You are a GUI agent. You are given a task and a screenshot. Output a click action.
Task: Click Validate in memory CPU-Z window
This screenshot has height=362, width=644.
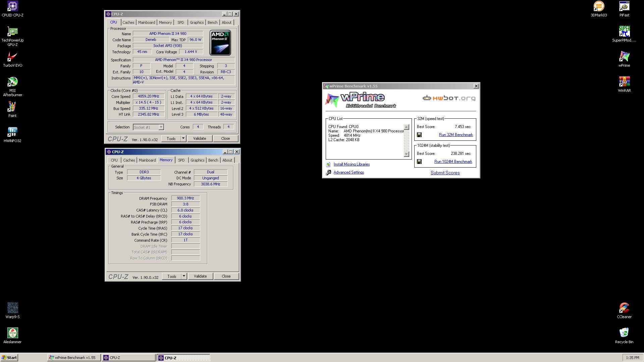[200, 276]
